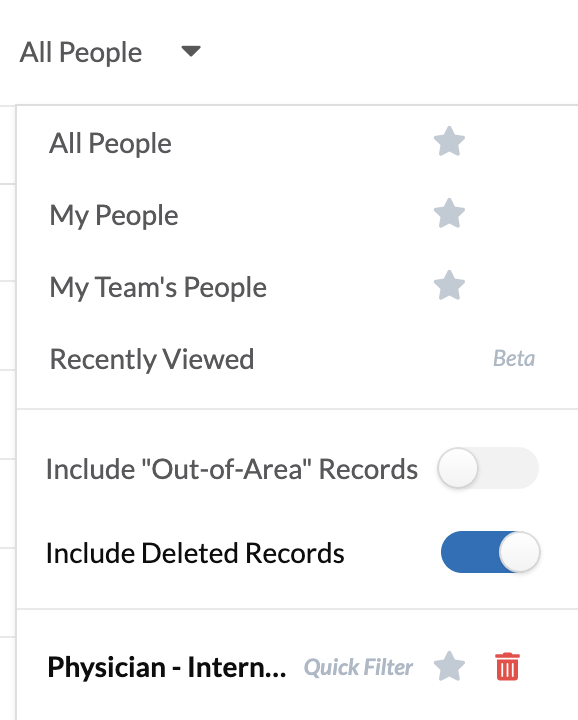The height and width of the screenshot is (720, 578).
Task: Click the All People header title
Action: pyautogui.click(x=81, y=52)
